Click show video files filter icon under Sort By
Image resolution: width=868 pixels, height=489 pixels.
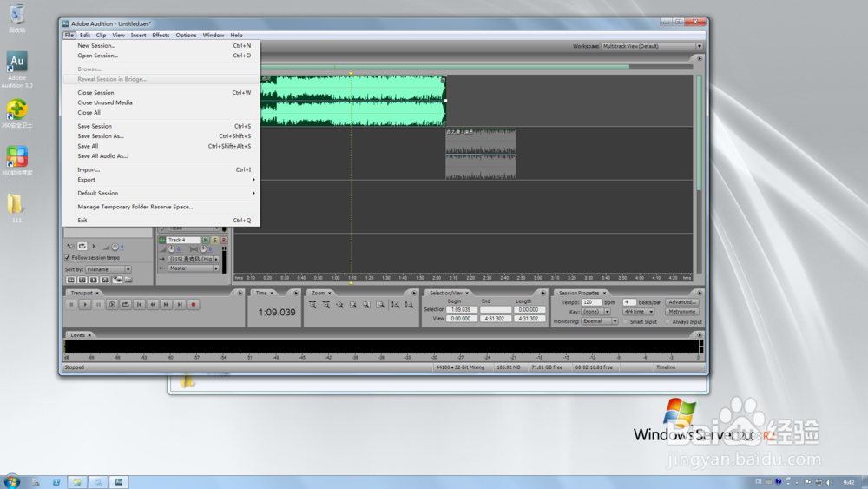[94, 281]
